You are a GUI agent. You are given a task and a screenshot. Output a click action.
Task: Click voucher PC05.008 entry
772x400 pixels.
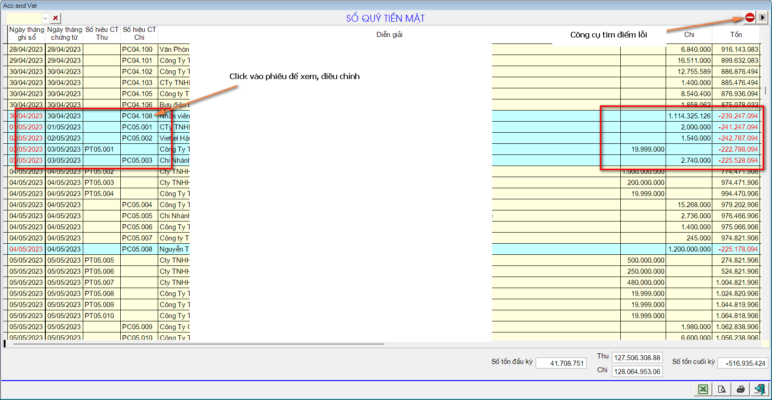point(137,249)
